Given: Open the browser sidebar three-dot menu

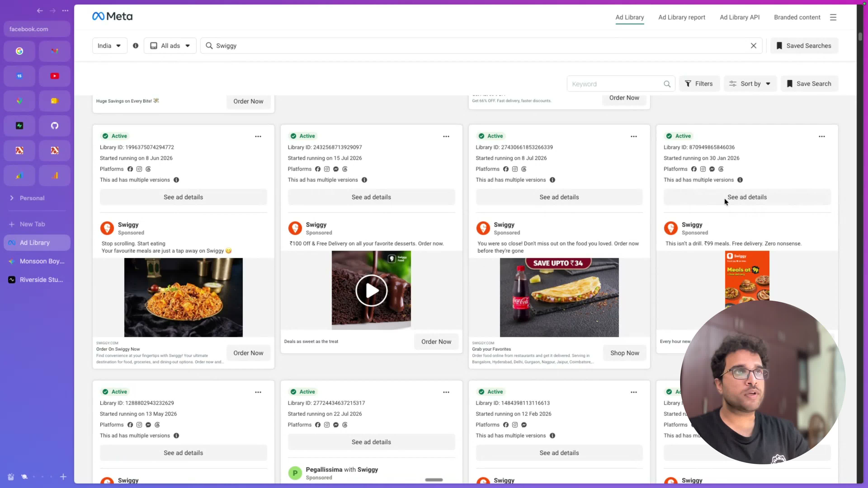Looking at the screenshot, I should click(x=65, y=11).
